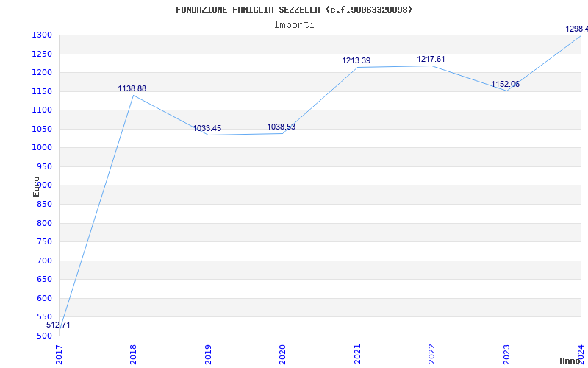Click the Anno axis title
This screenshot has width=588, height=368.
(x=570, y=361)
